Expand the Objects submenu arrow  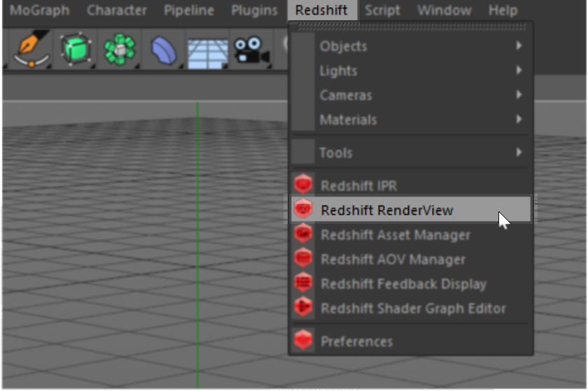click(519, 45)
